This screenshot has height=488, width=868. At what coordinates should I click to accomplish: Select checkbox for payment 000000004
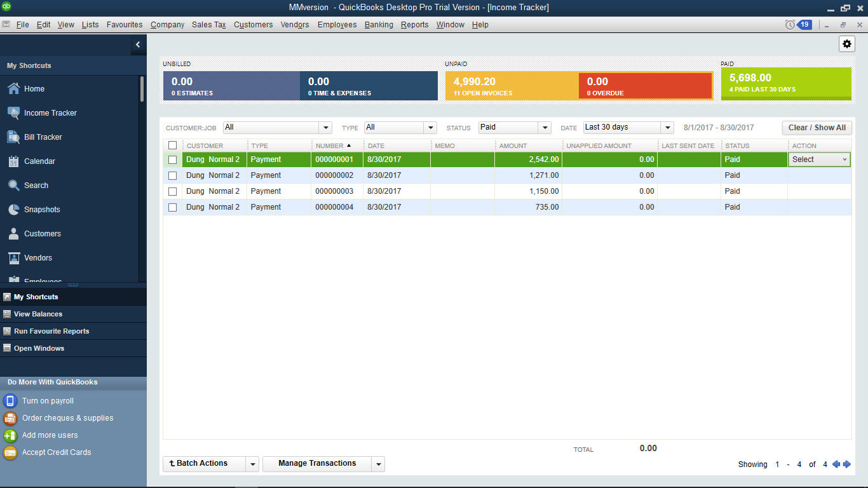[x=172, y=207]
